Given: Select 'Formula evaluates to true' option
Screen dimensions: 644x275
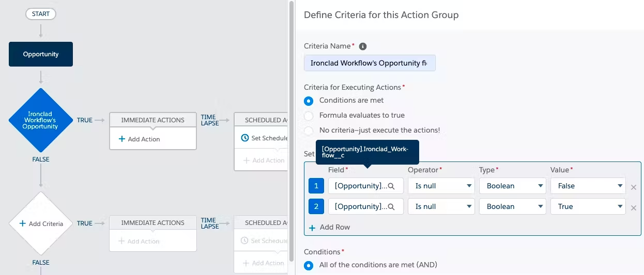Looking at the screenshot, I should 309,116.
